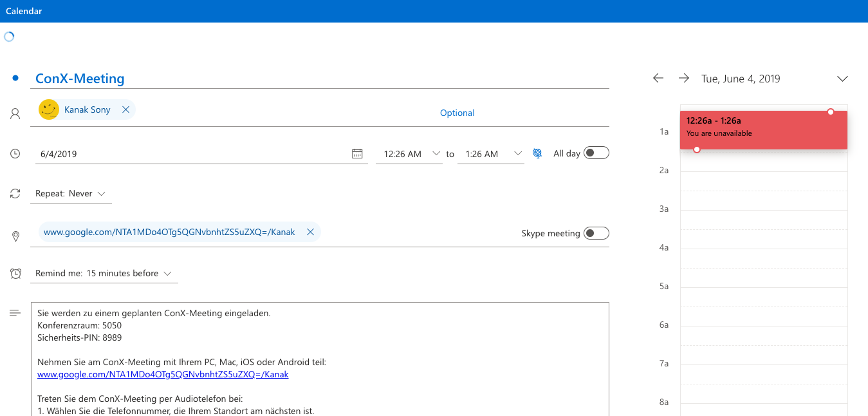Click the timezone globe icon
Viewport: 868px width, 416px height.
point(537,153)
